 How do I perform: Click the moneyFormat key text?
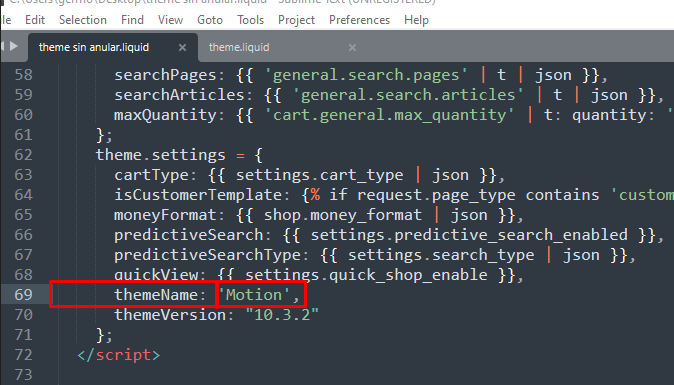[165, 215]
